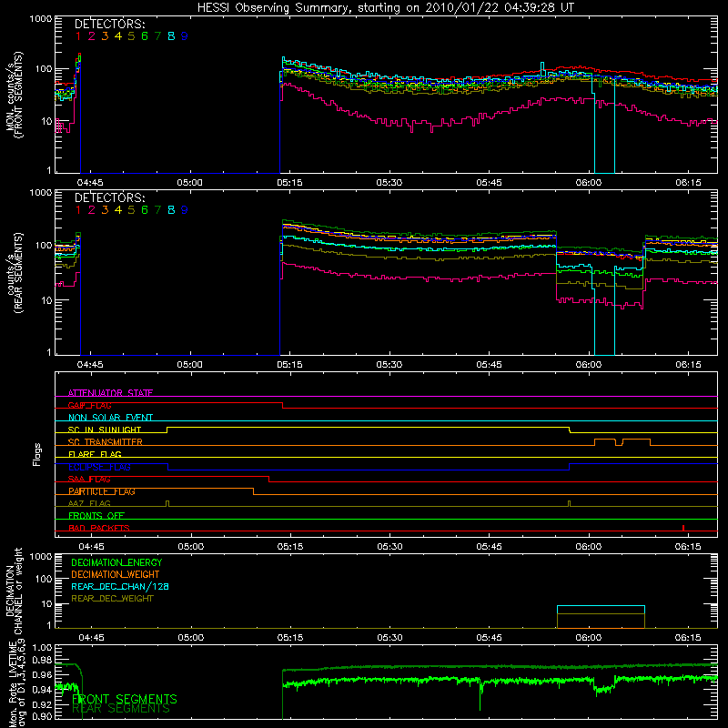The height and width of the screenshot is (728, 728).
Task: Click the red BAD_PACKETS spike marker
Action: click(x=683, y=528)
